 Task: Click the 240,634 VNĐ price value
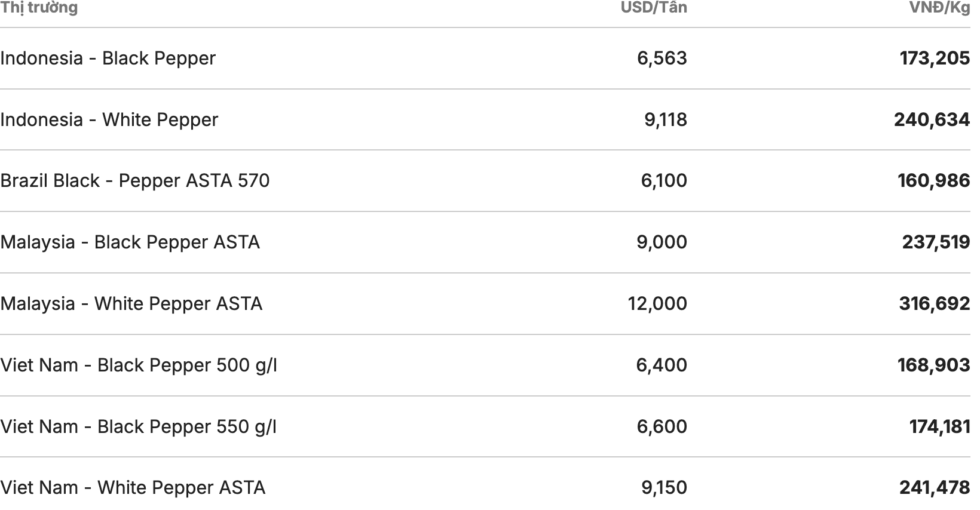[932, 120]
